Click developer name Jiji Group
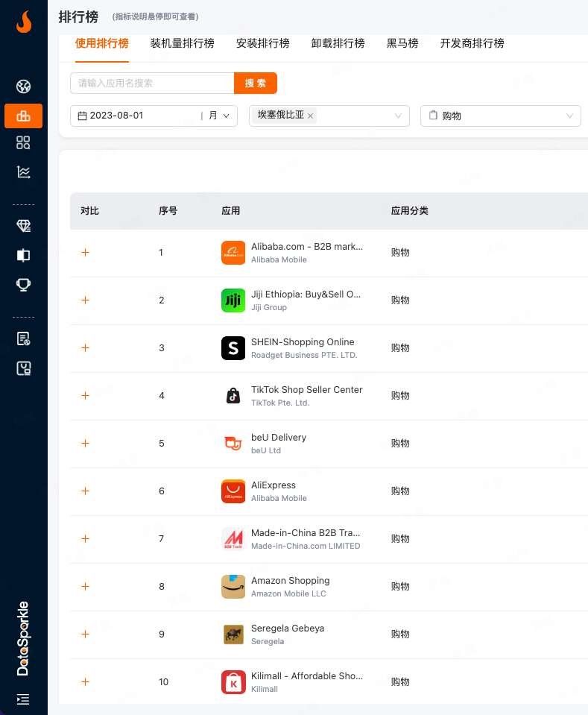588x715 pixels. (269, 307)
